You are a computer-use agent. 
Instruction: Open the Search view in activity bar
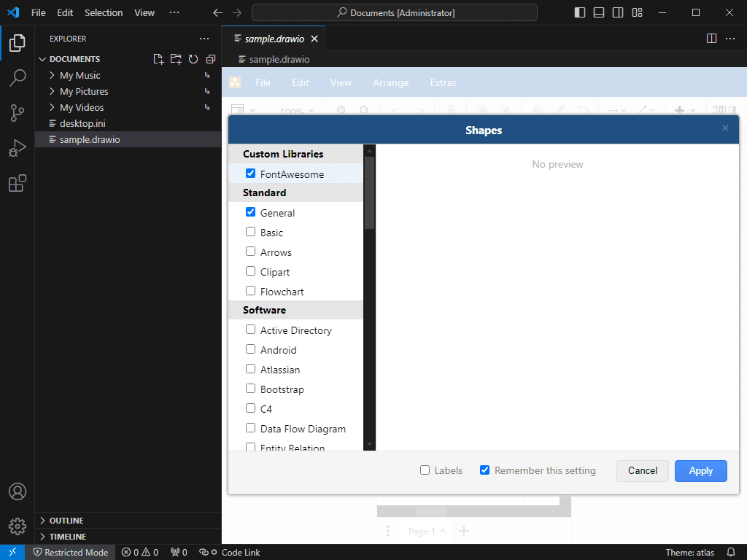tap(18, 77)
